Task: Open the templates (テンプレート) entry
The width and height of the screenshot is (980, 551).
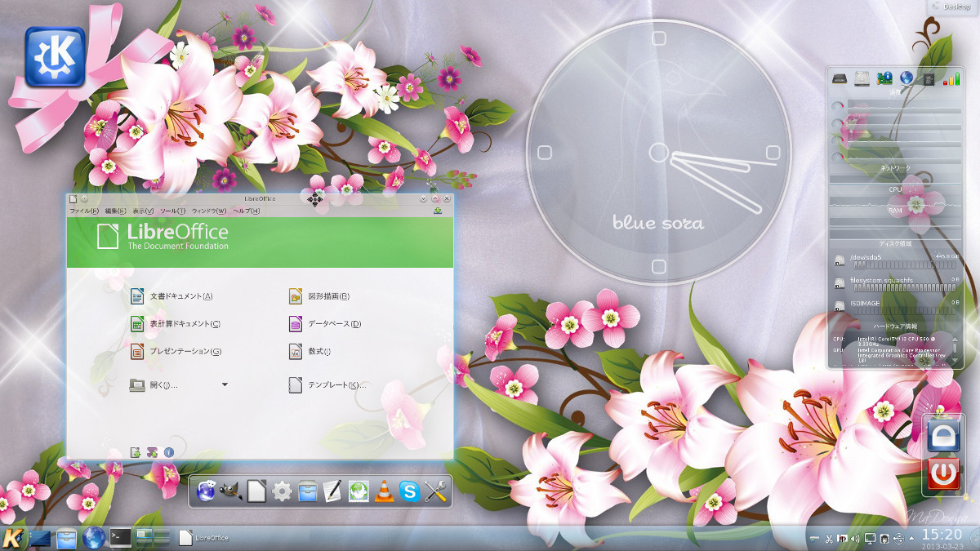Action: (327, 384)
